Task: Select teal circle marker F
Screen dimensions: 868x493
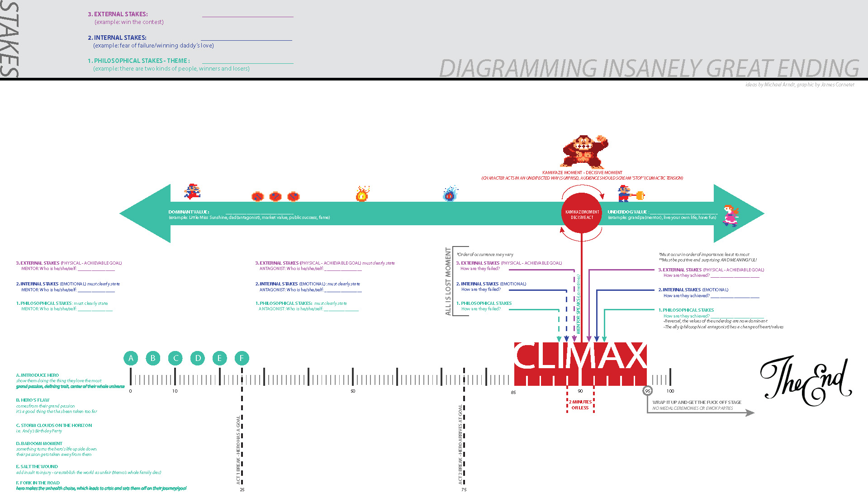Action: click(x=242, y=358)
